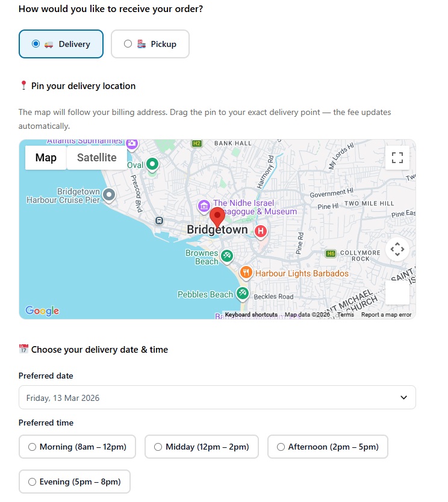This screenshot has width=448, height=502.
Task: Choose Evening (5pm – 8pm) time slot
Action: pos(33,482)
